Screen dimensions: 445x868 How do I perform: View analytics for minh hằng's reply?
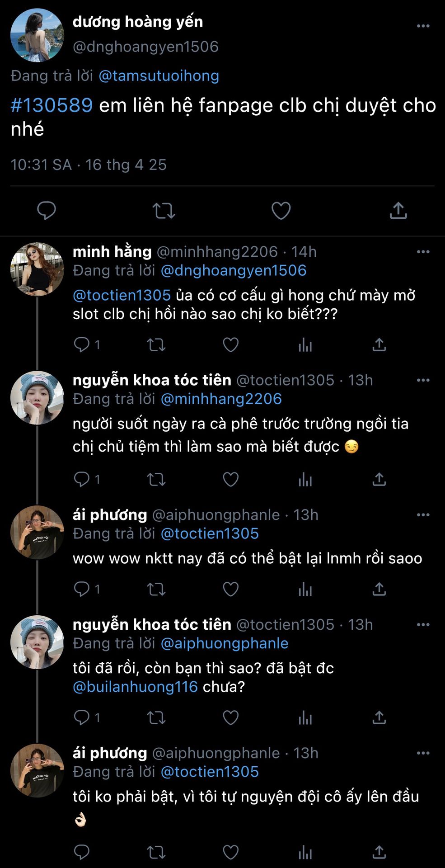tap(305, 345)
